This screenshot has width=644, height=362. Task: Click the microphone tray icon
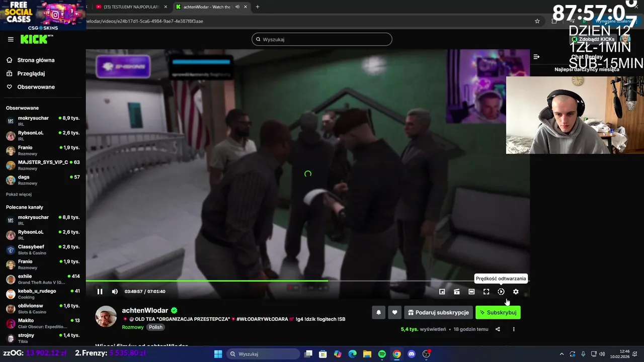tap(583, 354)
